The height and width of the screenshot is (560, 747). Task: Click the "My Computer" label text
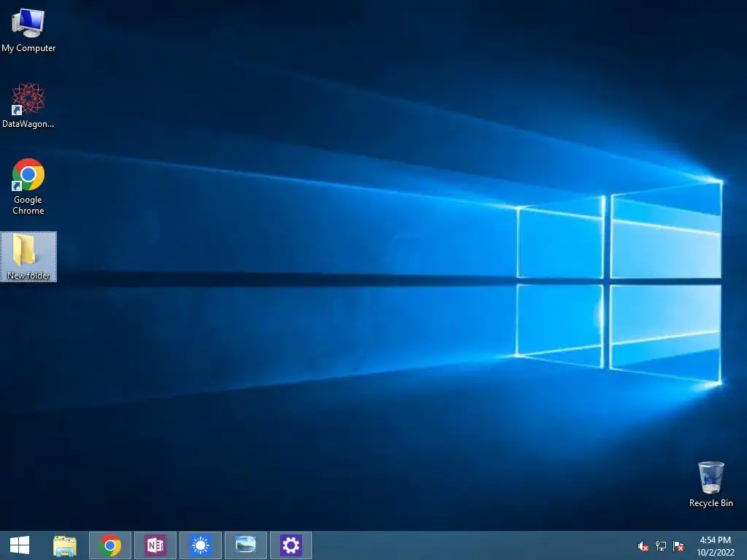(x=28, y=48)
